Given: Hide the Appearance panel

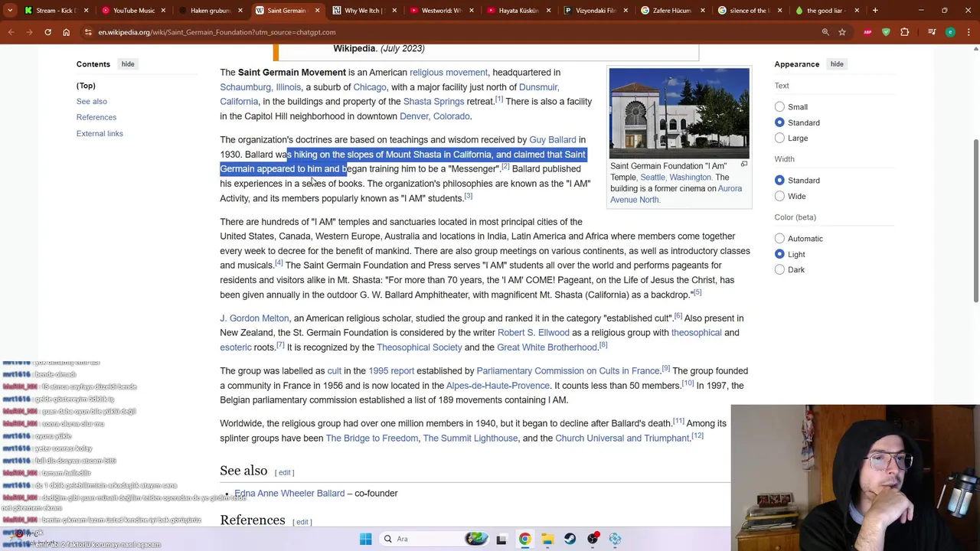Looking at the screenshot, I should [x=837, y=64].
